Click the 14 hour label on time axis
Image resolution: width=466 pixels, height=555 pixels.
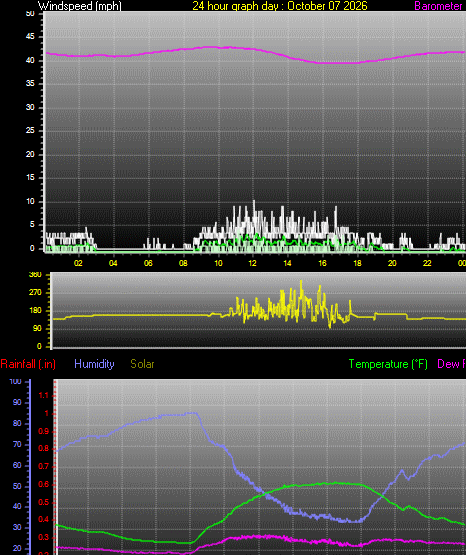[x=287, y=263]
